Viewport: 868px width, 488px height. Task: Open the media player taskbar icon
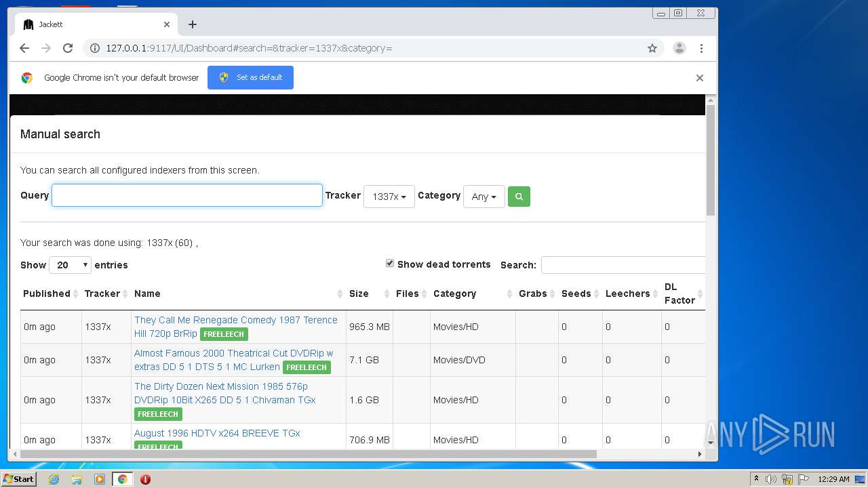click(x=100, y=479)
